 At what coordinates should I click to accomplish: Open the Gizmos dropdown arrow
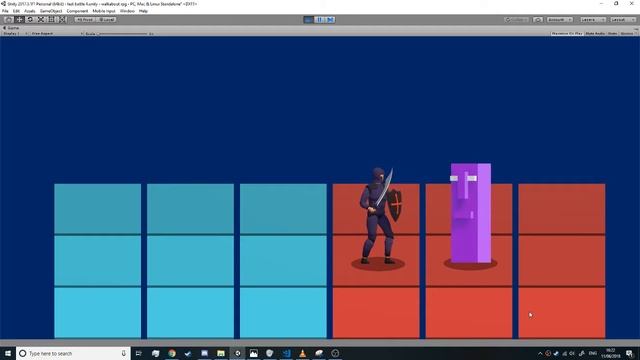(x=636, y=33)
